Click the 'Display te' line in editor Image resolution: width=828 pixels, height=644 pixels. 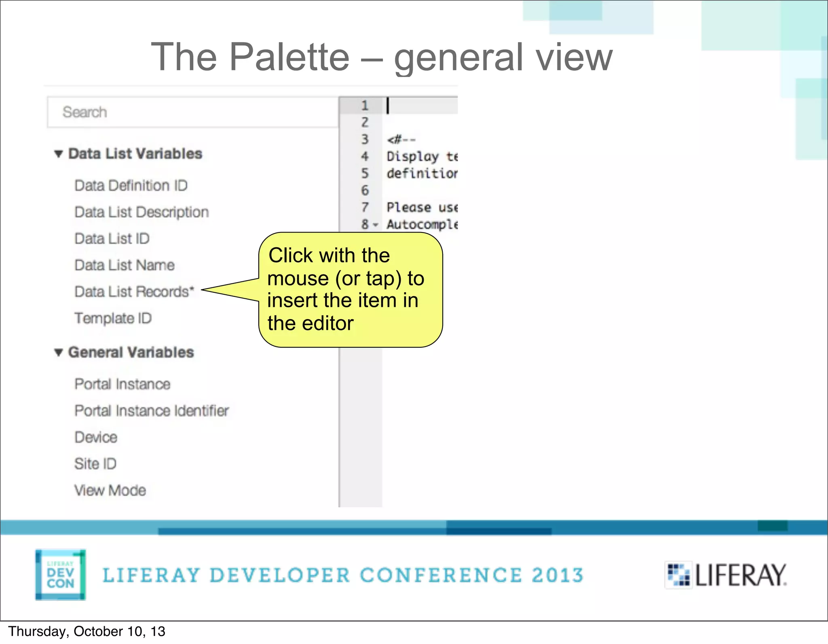422,156
